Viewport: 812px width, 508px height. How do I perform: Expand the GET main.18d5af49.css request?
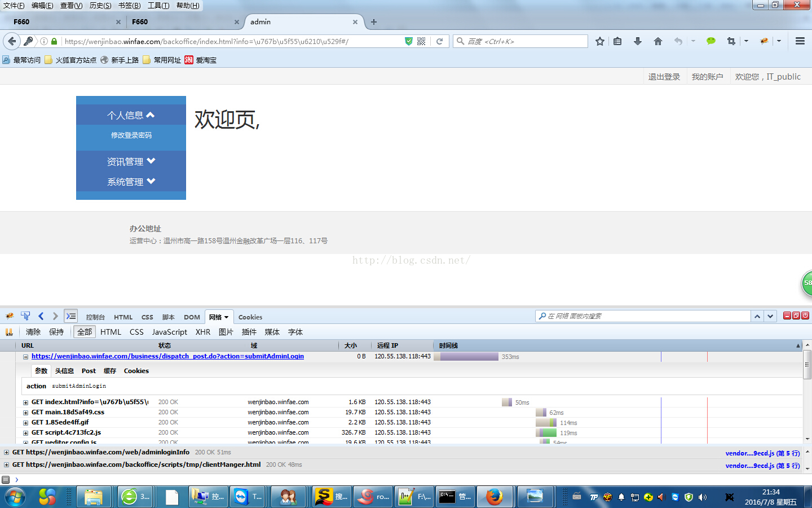point(25,413)
